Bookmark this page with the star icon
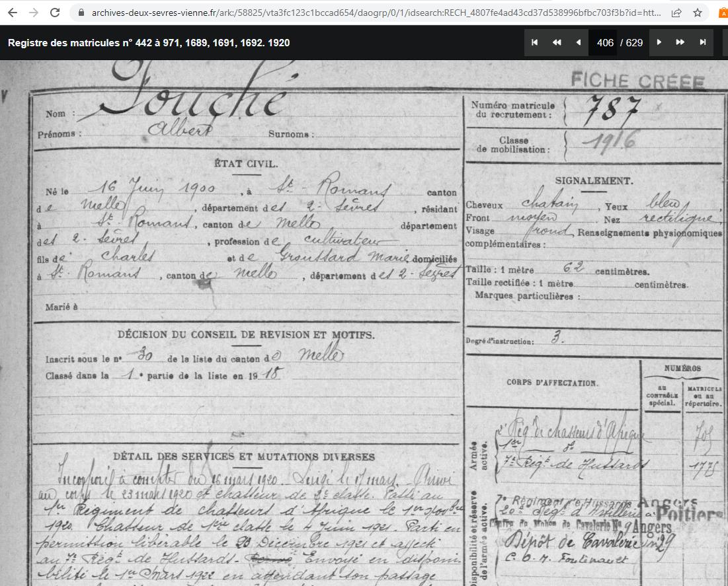 click(698, 13)
